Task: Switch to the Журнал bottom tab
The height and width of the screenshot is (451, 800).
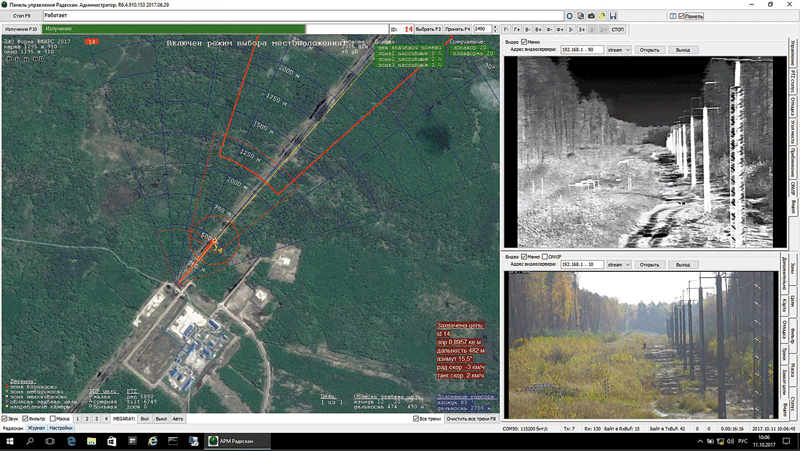Action: pos(36,428)
